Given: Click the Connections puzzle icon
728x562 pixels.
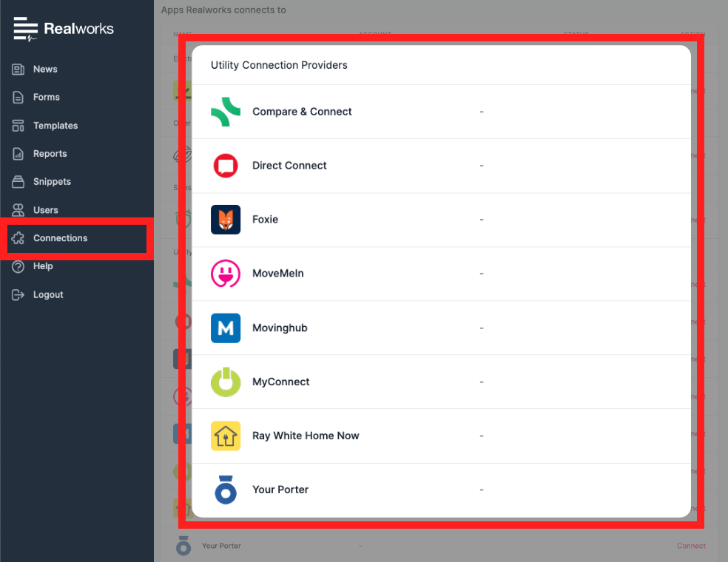Looking at the screenshot, I should pyautogui.click(x=18, y=238).
